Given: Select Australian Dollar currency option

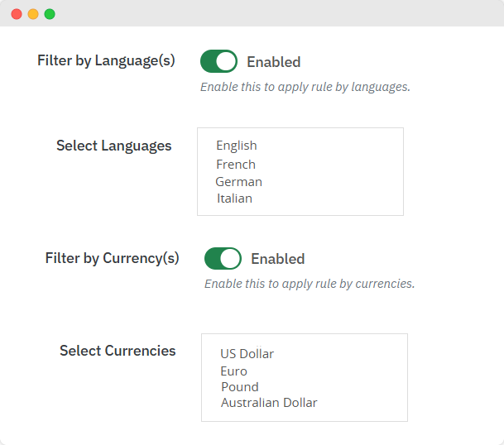Looking at the screenshot, I should coord(269,403).
